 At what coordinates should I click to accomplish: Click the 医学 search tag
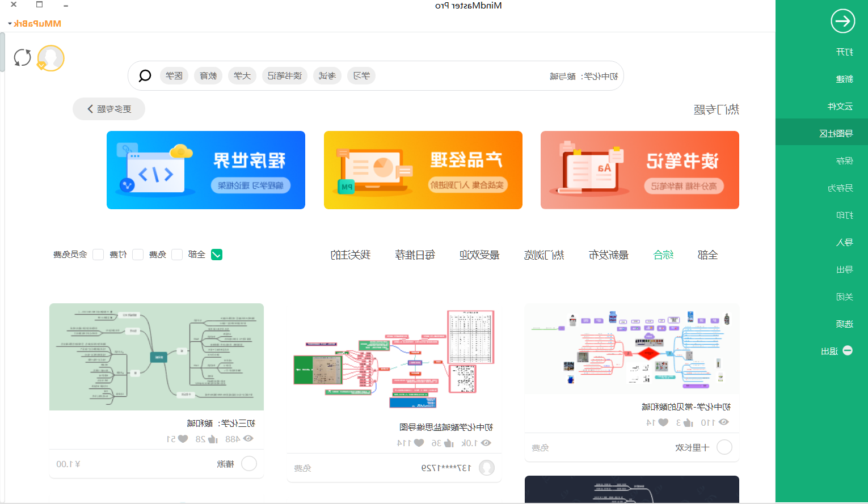tap(174, 75)
